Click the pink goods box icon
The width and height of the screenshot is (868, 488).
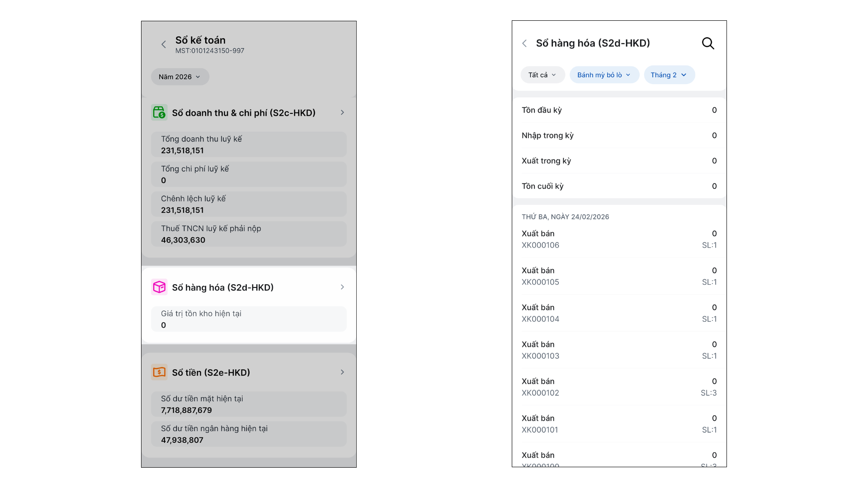pos(159,287)
